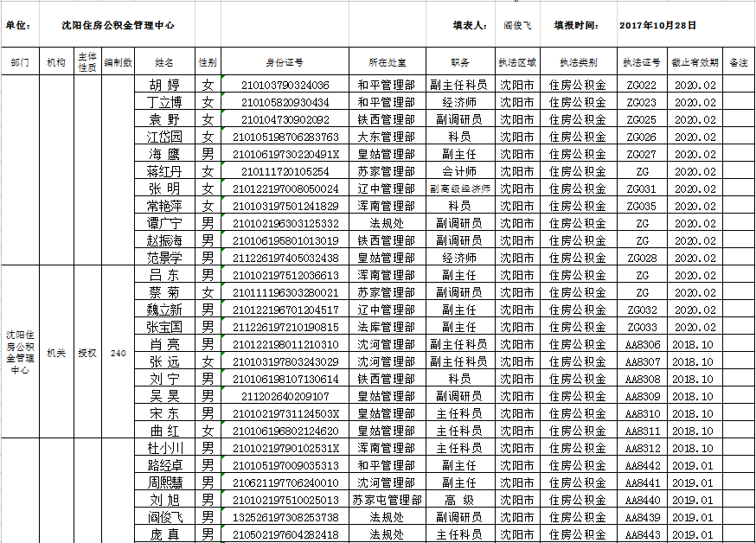756x543 pixels.
Task: Click certificate number AA8312
Action: tap(643, 448)
